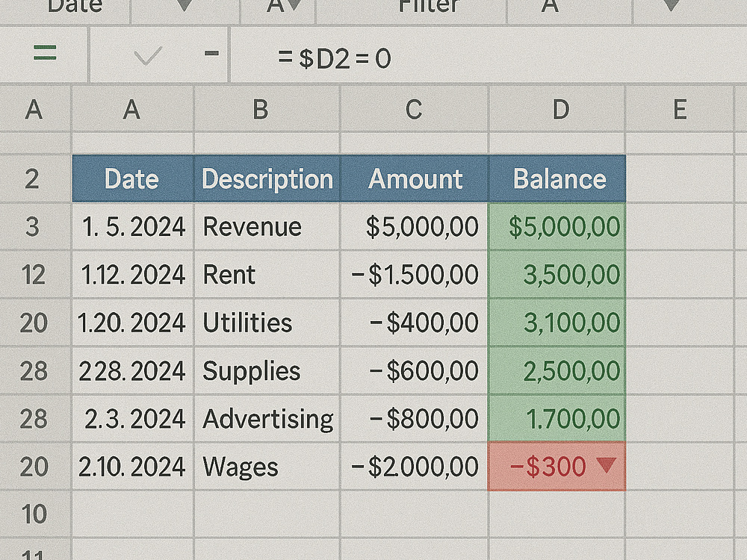This screenshot has width=747, height=560.
Task: Click the green equals icon in formula bar
Action: point(46,52)
